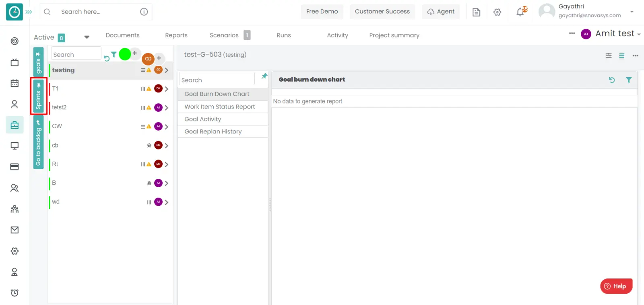Open the alarm clock icon in sidebar
Screen dimensions: 644x305
[x=14, y=293]
